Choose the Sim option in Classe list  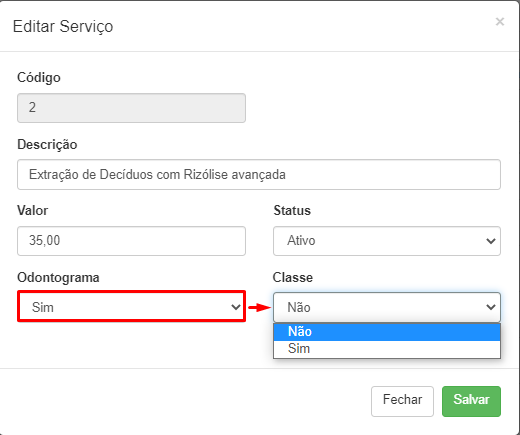pyautogui.click(x=387, y=349)
